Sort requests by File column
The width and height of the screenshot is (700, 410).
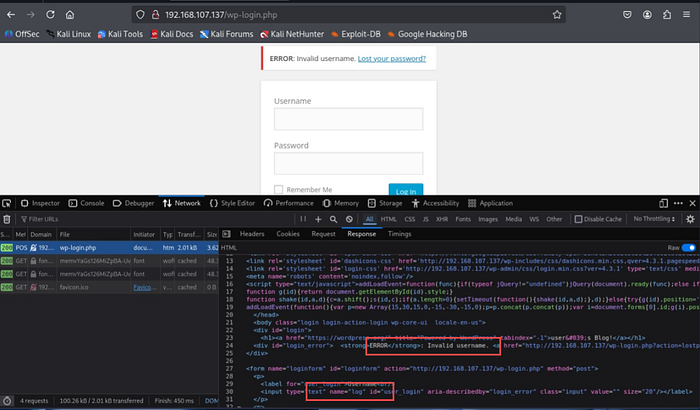tap(93, 234)
